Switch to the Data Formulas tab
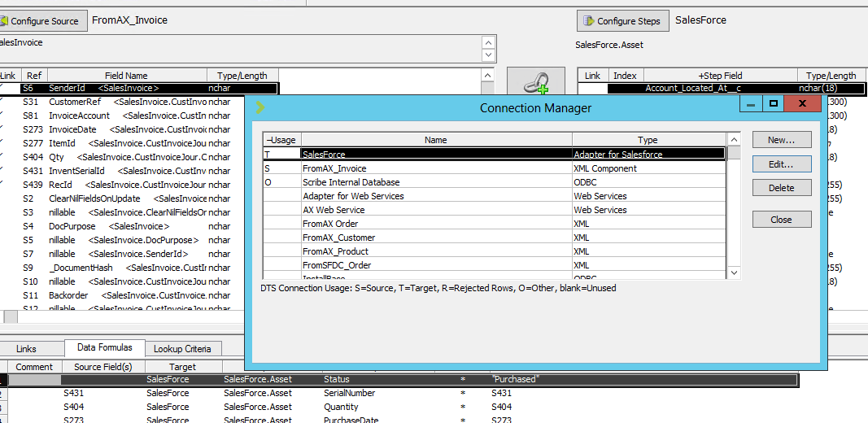Viewport: 868px width, 423px height. (x=105, y=347)
